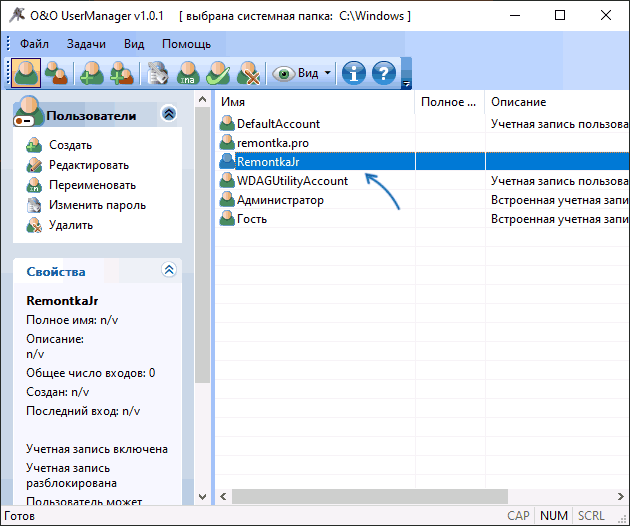Open toolbar overflow options arrow

[406, 84]
